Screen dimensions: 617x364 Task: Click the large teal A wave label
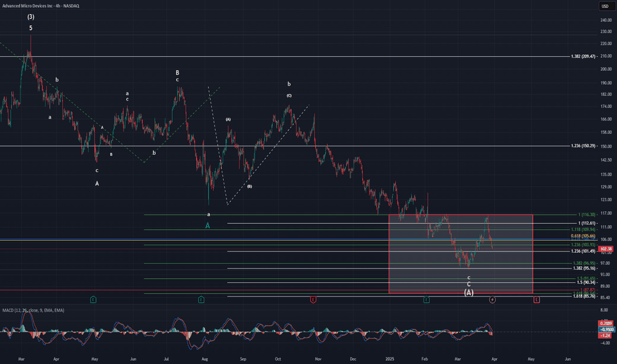pyautogui.click(x=208, y=226)
